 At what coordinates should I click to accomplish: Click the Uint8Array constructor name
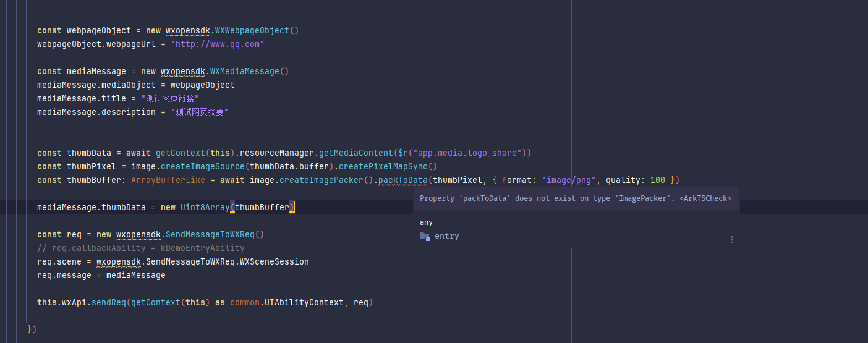tap(205, 208)
